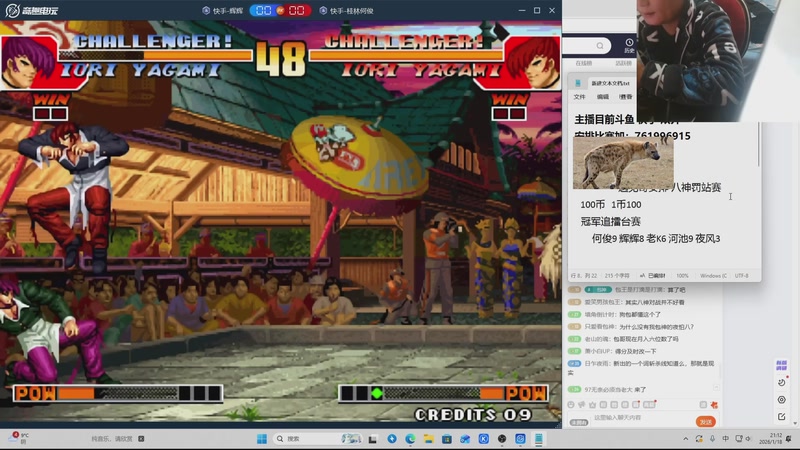Click the orange 发送 send button
Viewport: 800px width, 450px height.
click(x=706, y=422)
